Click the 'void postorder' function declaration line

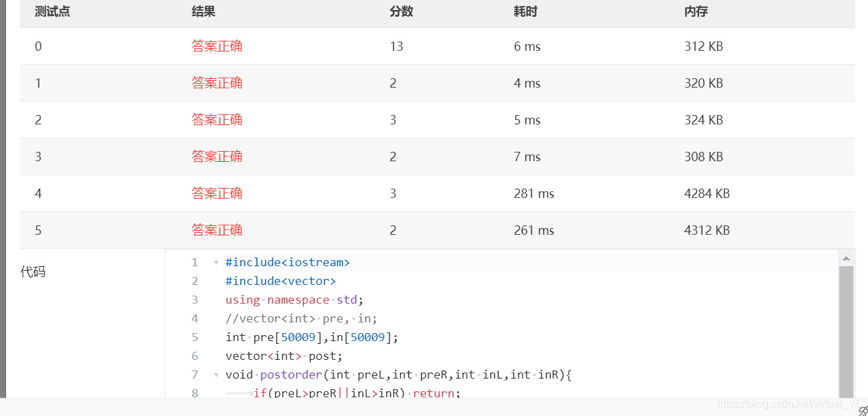tap(399, 375)
